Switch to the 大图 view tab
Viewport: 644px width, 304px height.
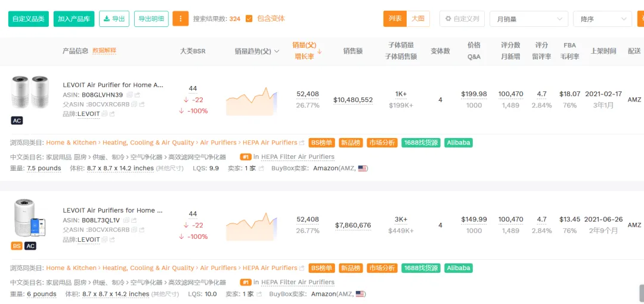[x=418, y=19]
